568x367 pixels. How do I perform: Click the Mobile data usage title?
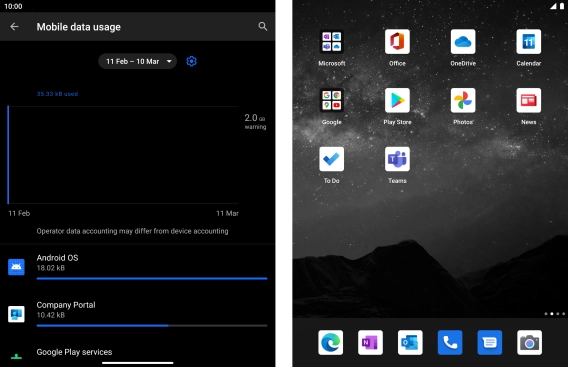click(x=79, y=27)
